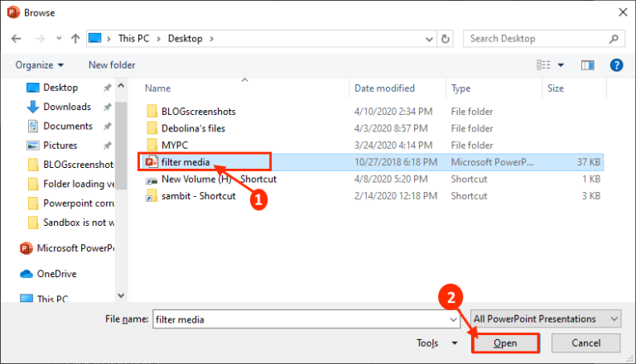Select the Debolina's files folder
This screenshot has height=364, width=636.
tap(193, 128)
